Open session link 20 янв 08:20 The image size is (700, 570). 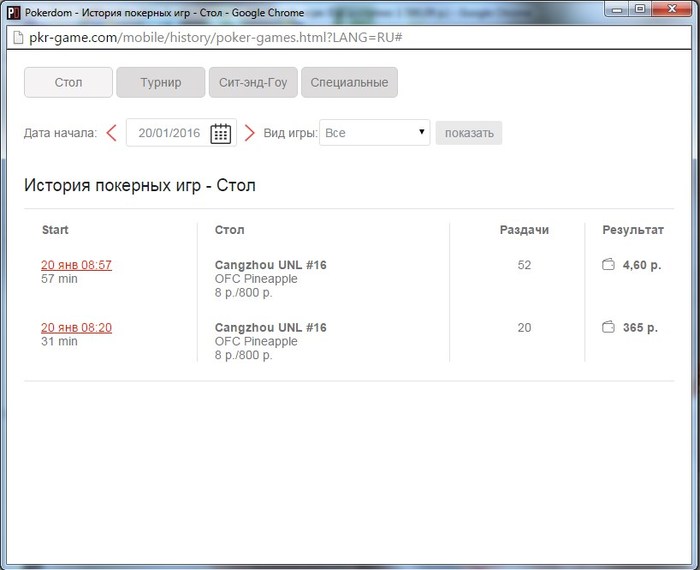click(x=76, y=327)
